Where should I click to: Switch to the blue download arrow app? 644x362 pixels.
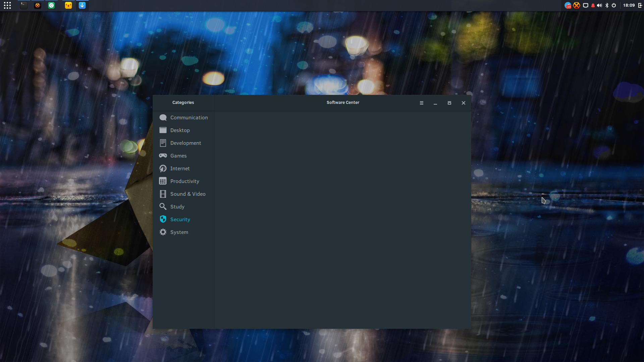(82, 5)
